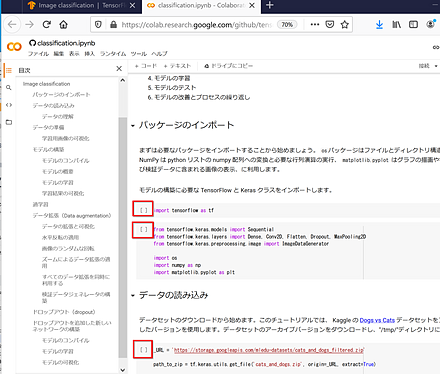Open the files folder sidebar icon
This screenshot has height=374, width=440.
pos(9,122)
